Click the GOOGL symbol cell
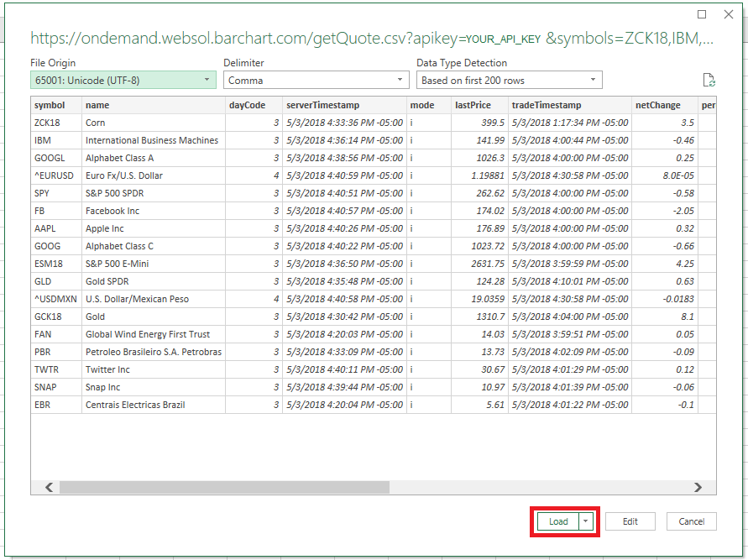Screen dimensions: 748x560 pos(56,158)
